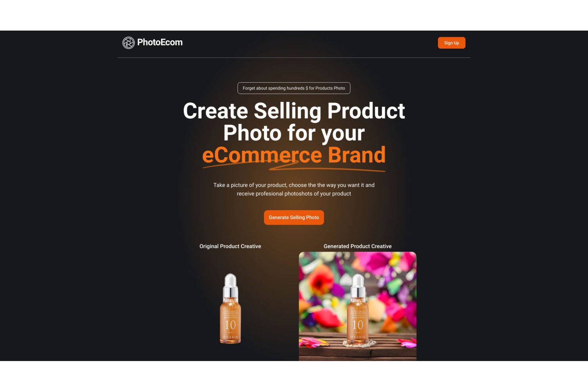This screenshot has height=392, width=588.
Task: Open the generated product photo with flowers
Action: (x=358, y=306)
